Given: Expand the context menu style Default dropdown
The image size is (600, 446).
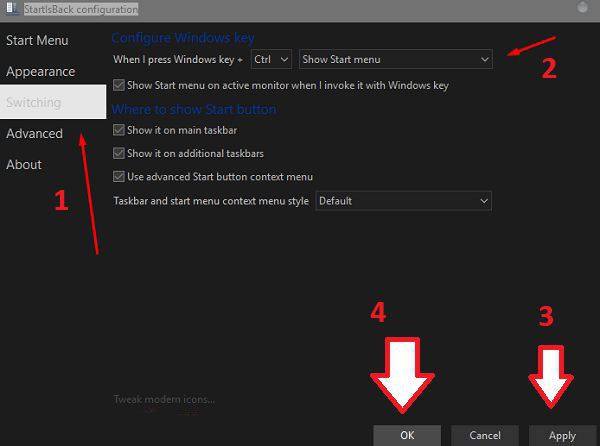Looking at the screenshot, I should point(403,201).
